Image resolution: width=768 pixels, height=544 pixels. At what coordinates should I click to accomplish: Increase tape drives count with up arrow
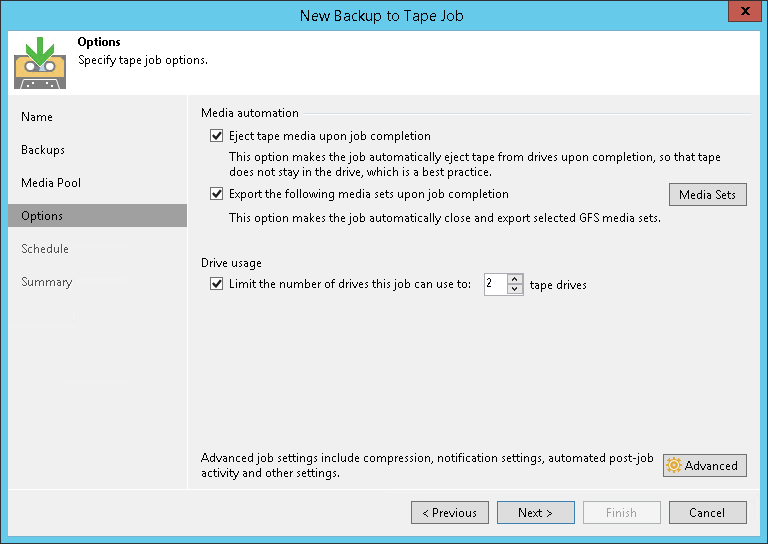515,279
